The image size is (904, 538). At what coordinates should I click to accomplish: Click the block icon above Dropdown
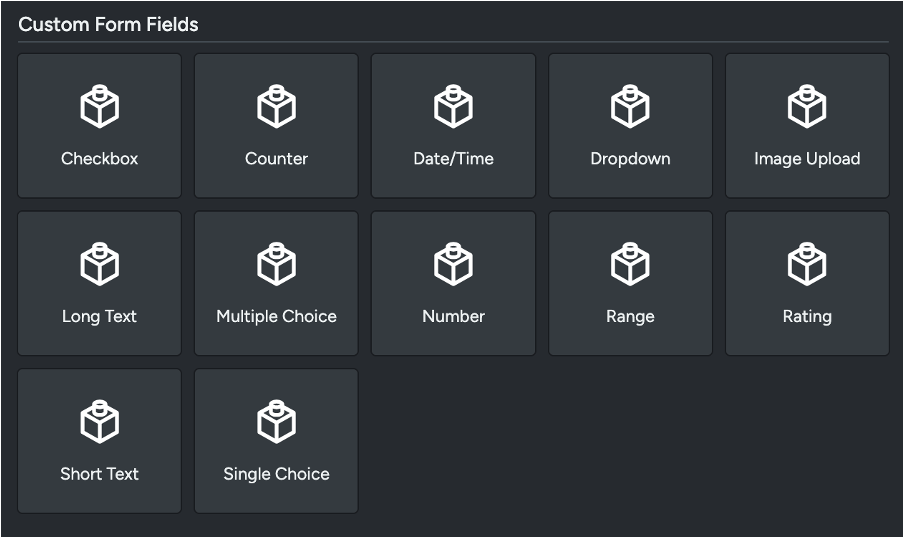(x=630, y=107)
